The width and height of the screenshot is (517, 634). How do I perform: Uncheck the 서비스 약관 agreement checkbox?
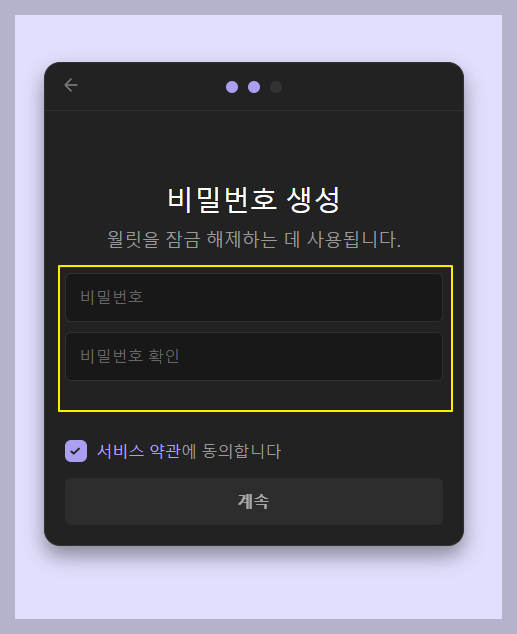[x=76, y=451]
